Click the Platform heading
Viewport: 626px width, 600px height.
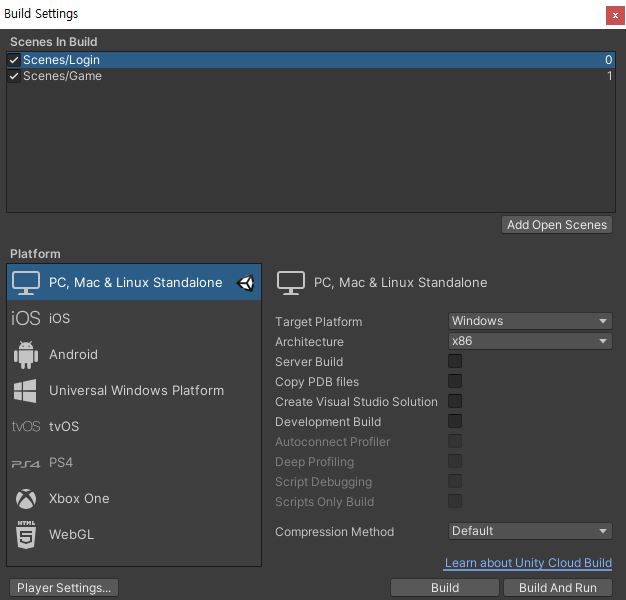pyautogui.click(x=35, y=253)
